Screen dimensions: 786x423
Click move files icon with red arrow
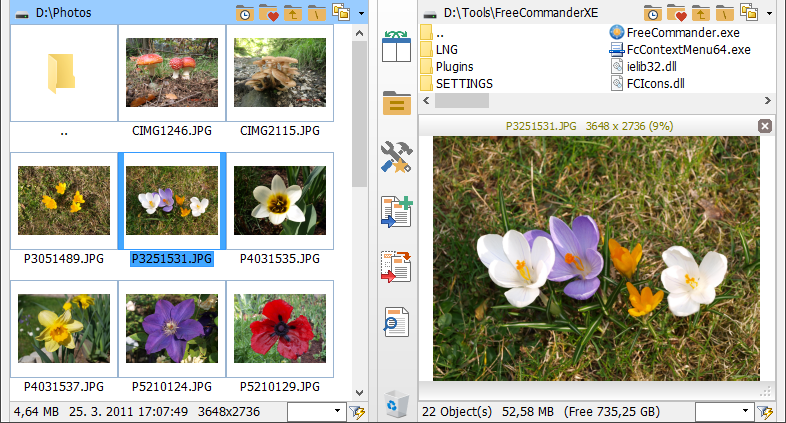(x=396, y=267)
